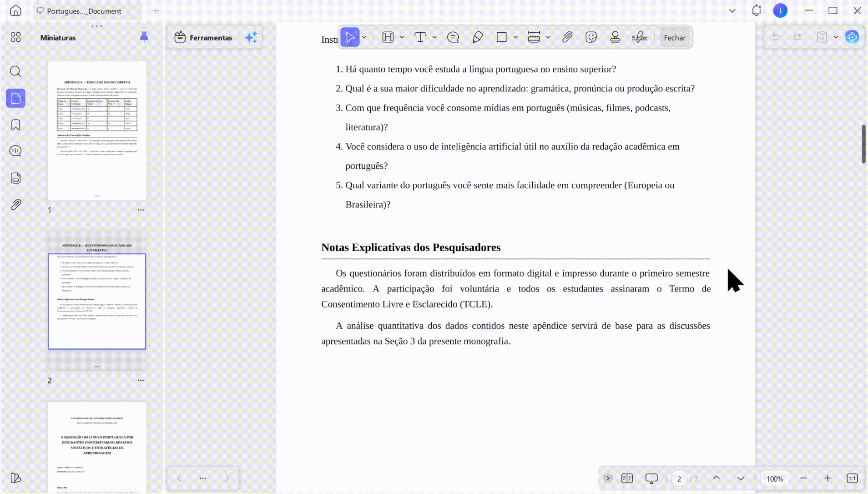This screenshot has width=868, height=494.
Task: Expand the tab list chevron
Action: tap(732, 10)
